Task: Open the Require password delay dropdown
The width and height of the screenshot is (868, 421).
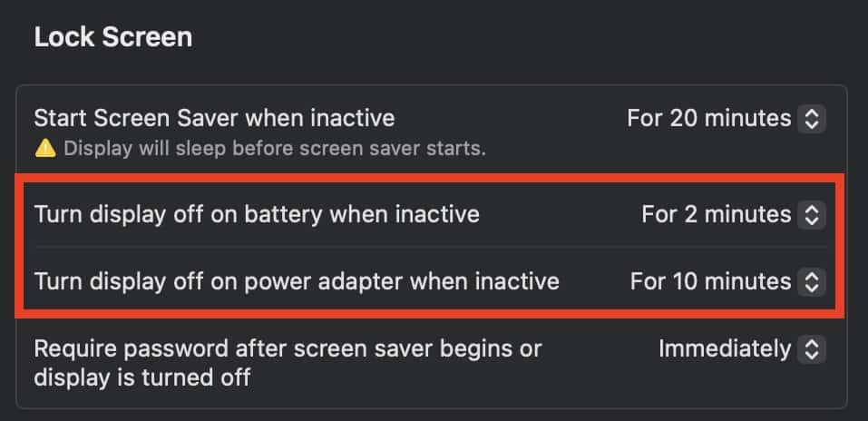Action: 725,348
